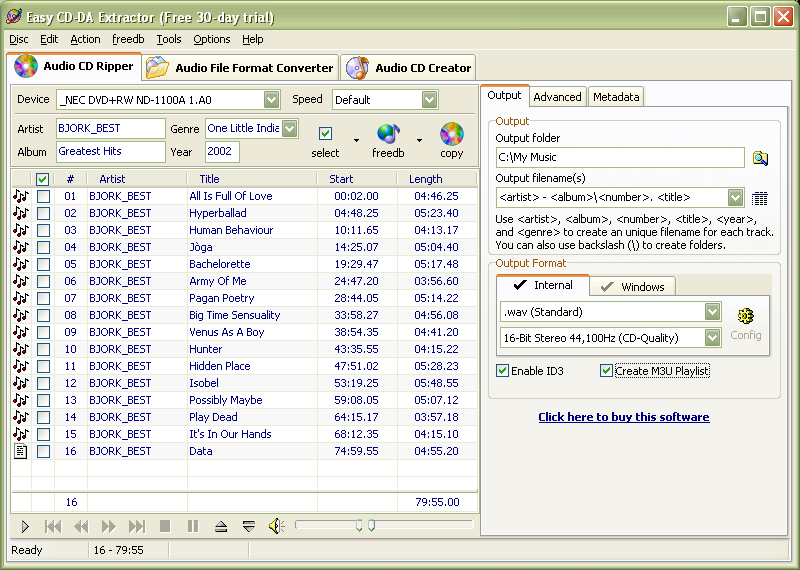The height and width of the screenshot is (570, 800).
Task: Eject the disc with the eject icon
Action: click(x=221, y=526)
